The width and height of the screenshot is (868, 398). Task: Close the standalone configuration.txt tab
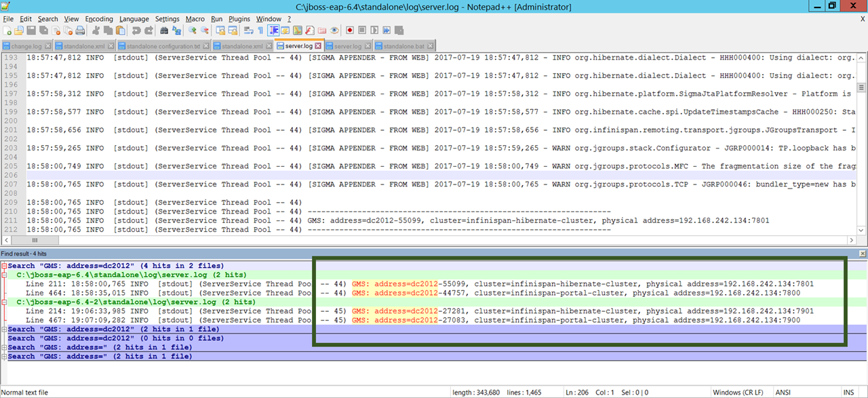[205, 46]
